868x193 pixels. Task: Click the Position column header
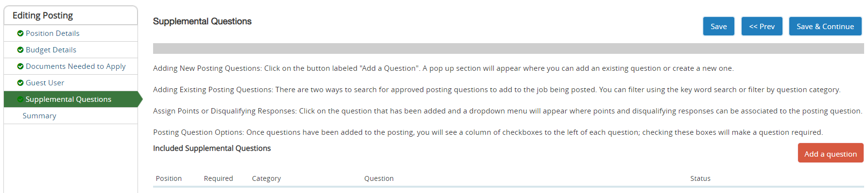click(x=169, y=178)
